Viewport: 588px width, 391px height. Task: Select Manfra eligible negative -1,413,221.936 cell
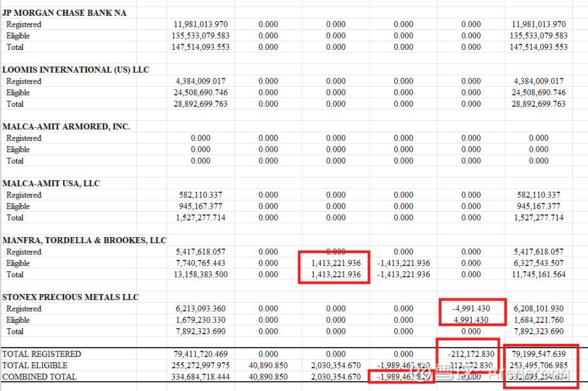point(404,263)
